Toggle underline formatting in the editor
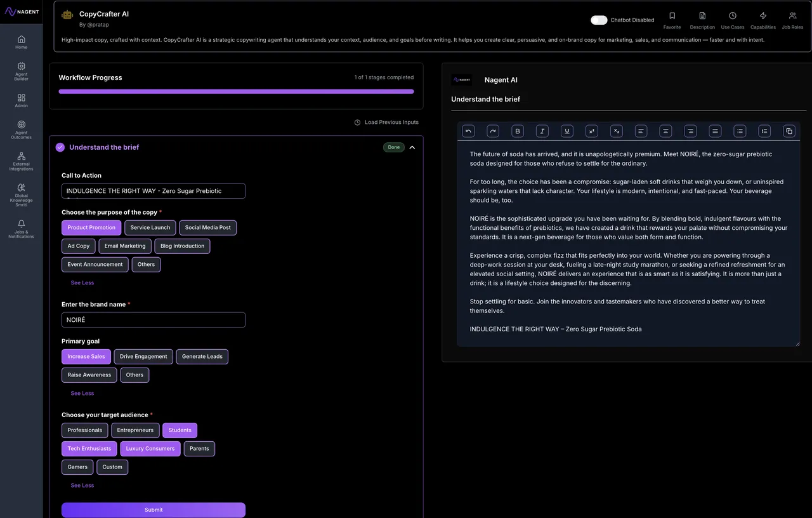Screen dimensions: 812x518 pos(567,131)
